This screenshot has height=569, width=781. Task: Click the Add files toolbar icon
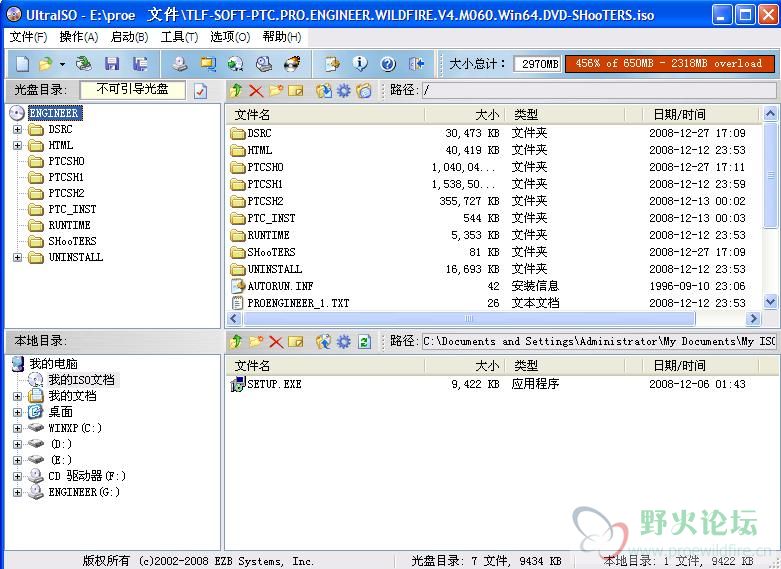coord(332,64)
